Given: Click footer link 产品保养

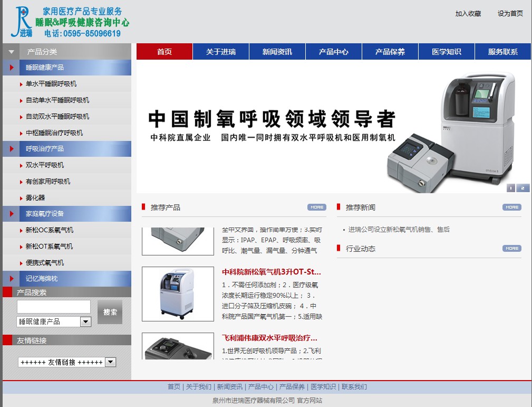Looking at the screenshot, I should point(292,386).
